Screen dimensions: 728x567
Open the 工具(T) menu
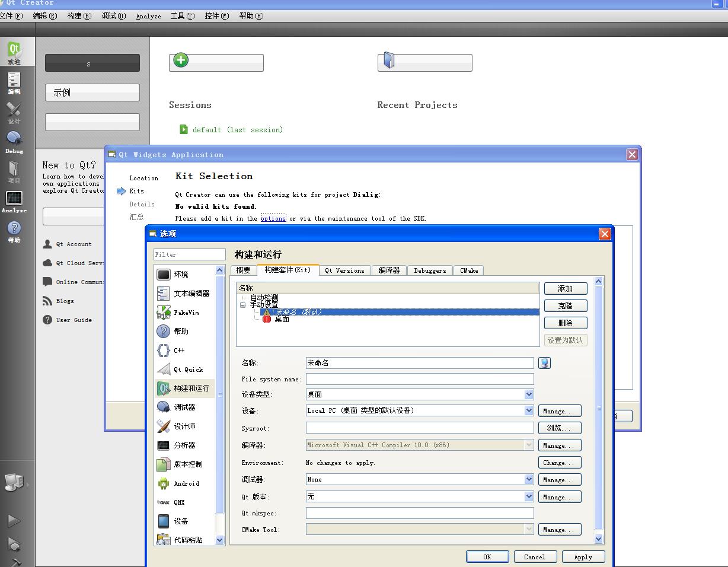183,16
